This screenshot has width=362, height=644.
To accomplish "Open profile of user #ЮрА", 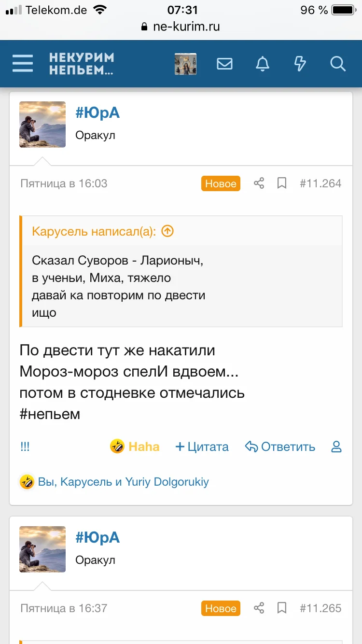I will (97, 112).
